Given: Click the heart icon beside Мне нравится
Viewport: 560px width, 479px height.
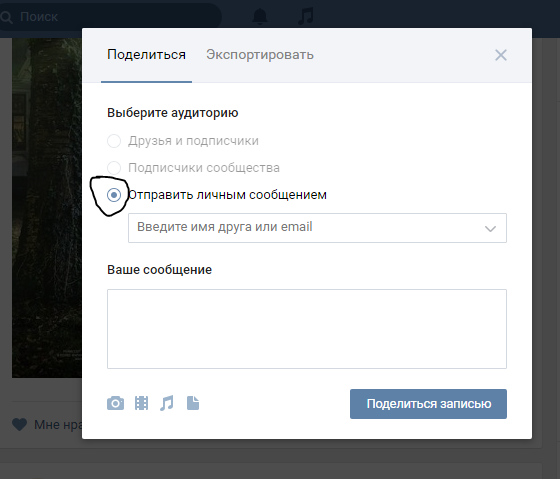Looking at the screenshot, I should (19, 424).
